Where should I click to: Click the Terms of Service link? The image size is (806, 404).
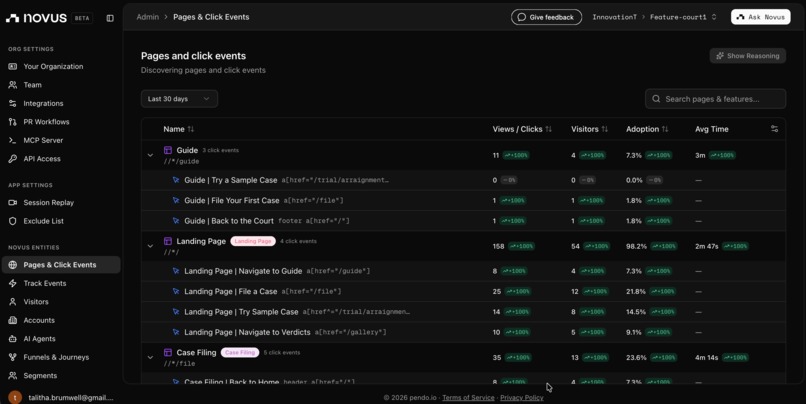coord(468,398)
